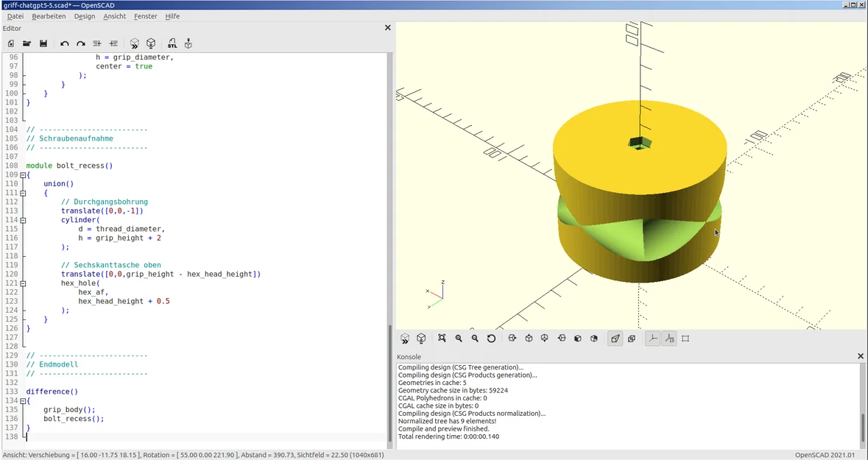
Task: Collapse the union block fold at line 111
Action: [23, 193]
